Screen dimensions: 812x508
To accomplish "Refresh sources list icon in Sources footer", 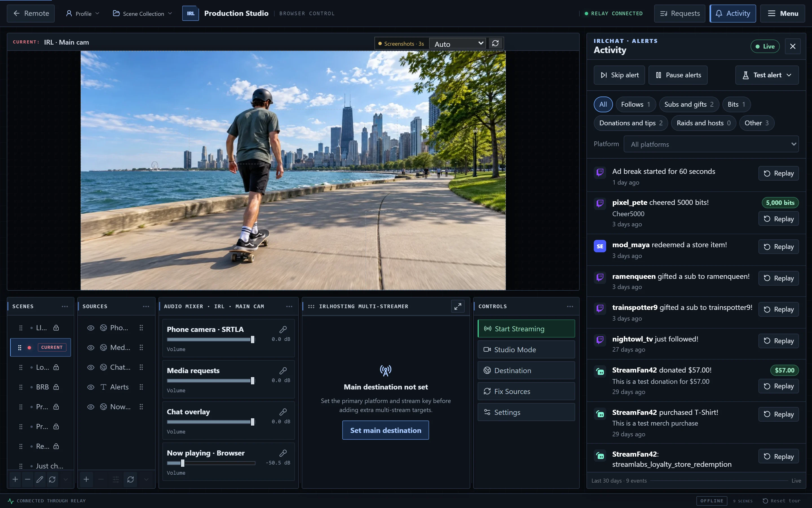I will [x=131, y=479].
